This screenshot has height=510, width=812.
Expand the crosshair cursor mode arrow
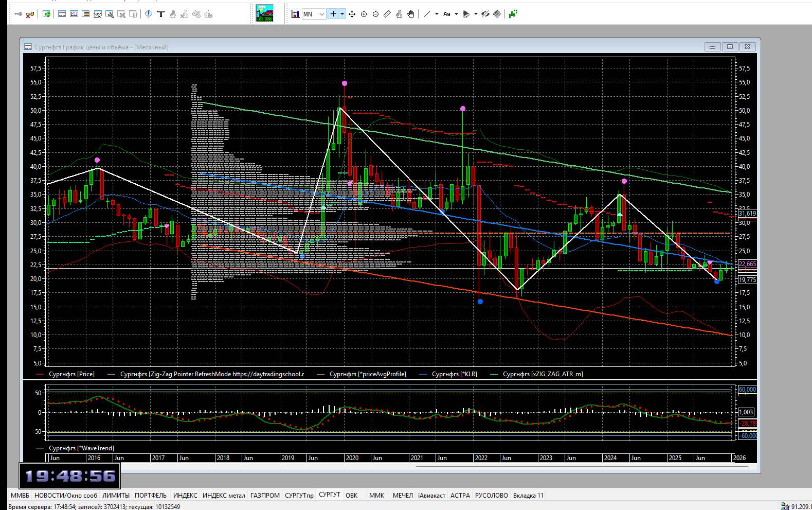pyautogui.click(x=342, y=14)
